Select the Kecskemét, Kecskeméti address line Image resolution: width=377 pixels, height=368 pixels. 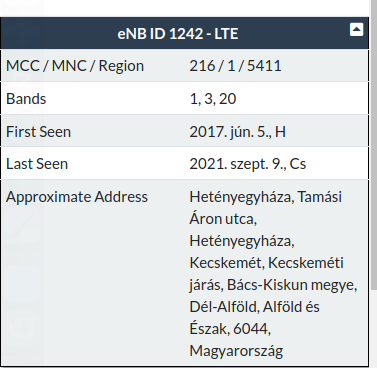[266, 263]
